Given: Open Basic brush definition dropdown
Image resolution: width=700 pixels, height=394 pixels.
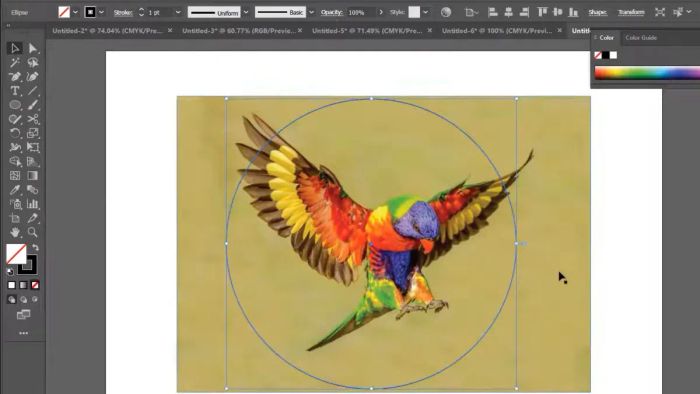Looking at the screenshot, I should [x=311, y=12].
